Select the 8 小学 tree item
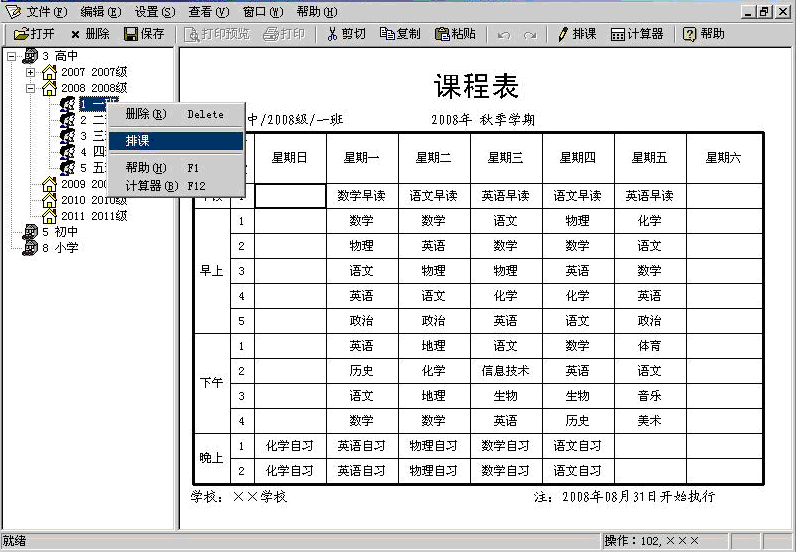The width and height of the screenshot is (796, 552). (x=59, y=247)
